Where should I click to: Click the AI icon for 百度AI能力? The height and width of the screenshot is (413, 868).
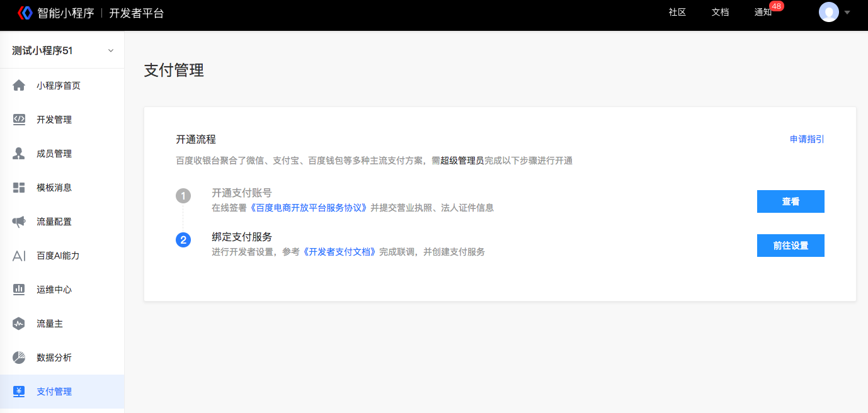pos(19,256)
